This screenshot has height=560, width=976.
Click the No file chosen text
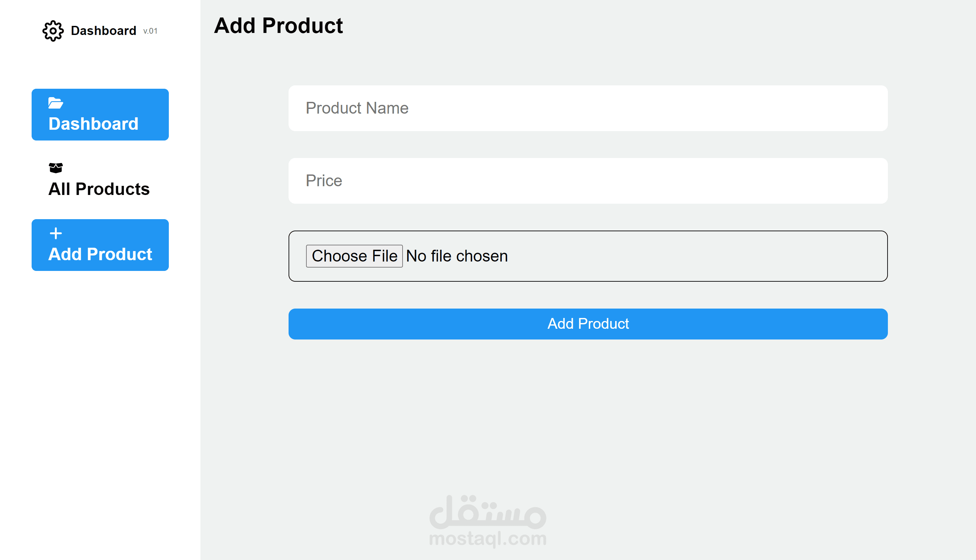[x=457, y=256]
